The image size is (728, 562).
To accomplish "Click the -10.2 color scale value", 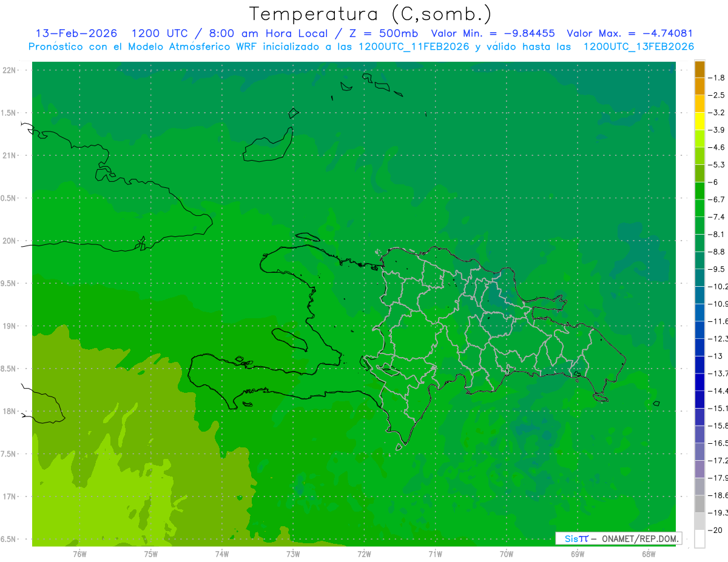I will pos(718,286).
